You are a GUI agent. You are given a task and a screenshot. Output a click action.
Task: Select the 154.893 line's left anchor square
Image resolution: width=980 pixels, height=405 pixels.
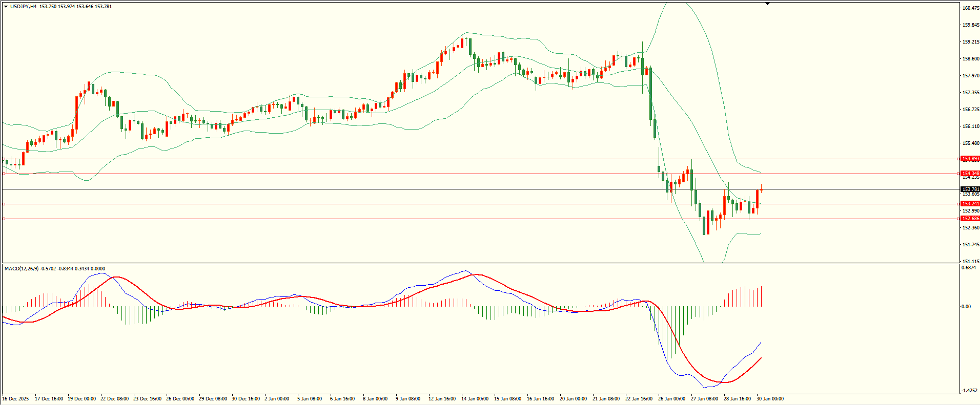coord(4,159)
